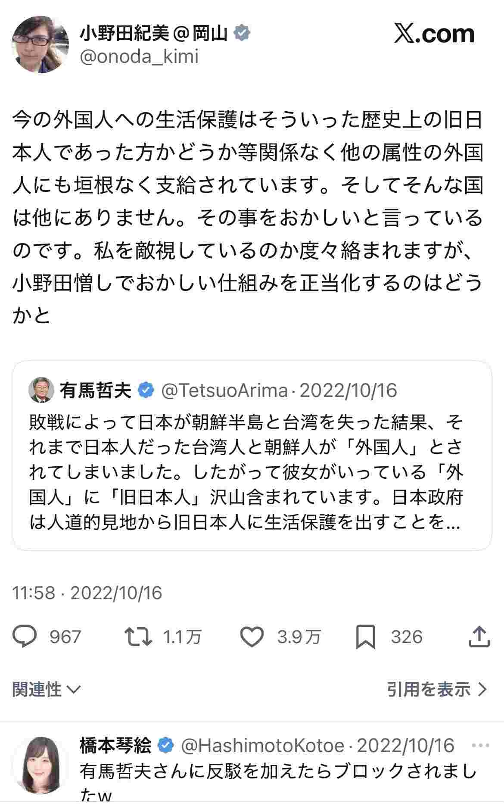Click the repost arrows icon

point(138,637)
